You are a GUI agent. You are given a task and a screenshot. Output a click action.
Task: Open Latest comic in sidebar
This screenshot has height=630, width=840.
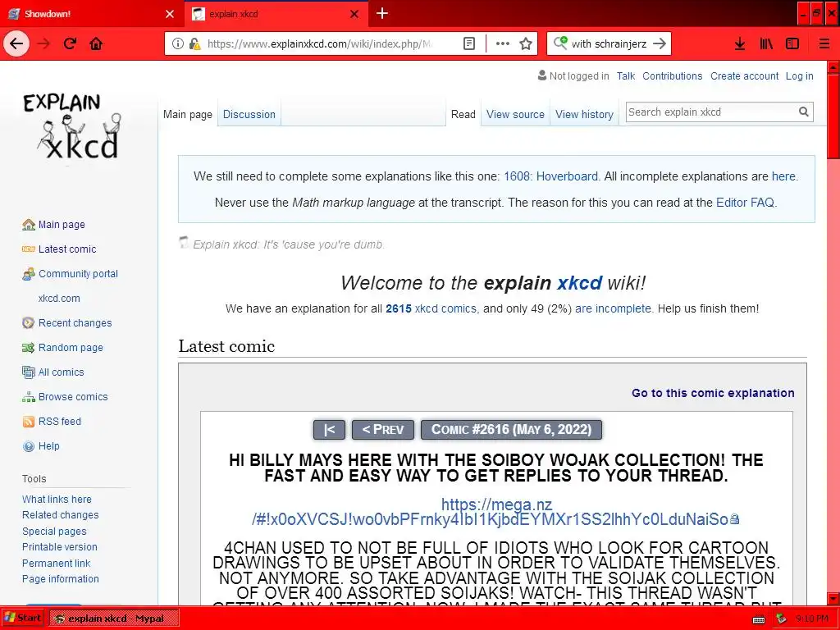(67, 249)
